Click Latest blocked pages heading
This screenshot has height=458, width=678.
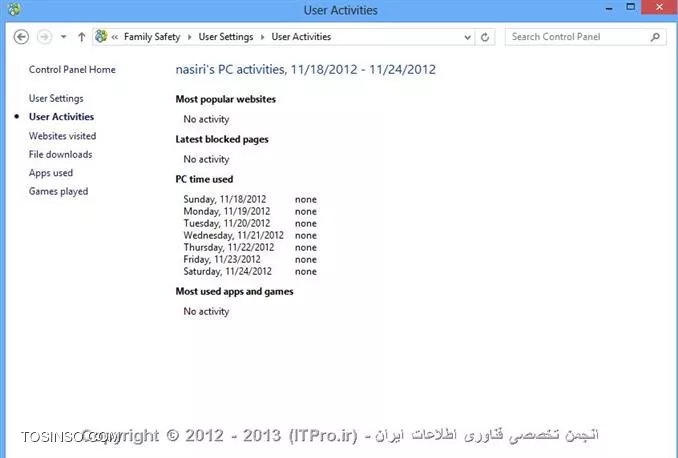(x=222, y=140)
